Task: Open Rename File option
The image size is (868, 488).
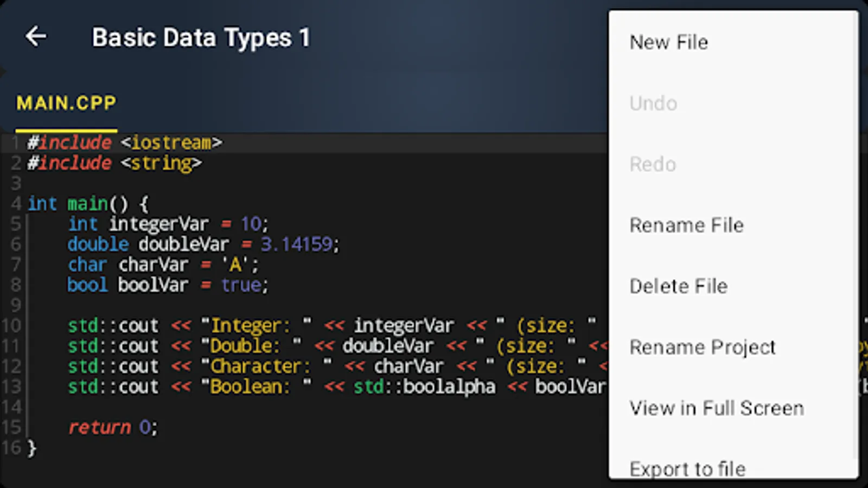Action: (x=687, y=225)
